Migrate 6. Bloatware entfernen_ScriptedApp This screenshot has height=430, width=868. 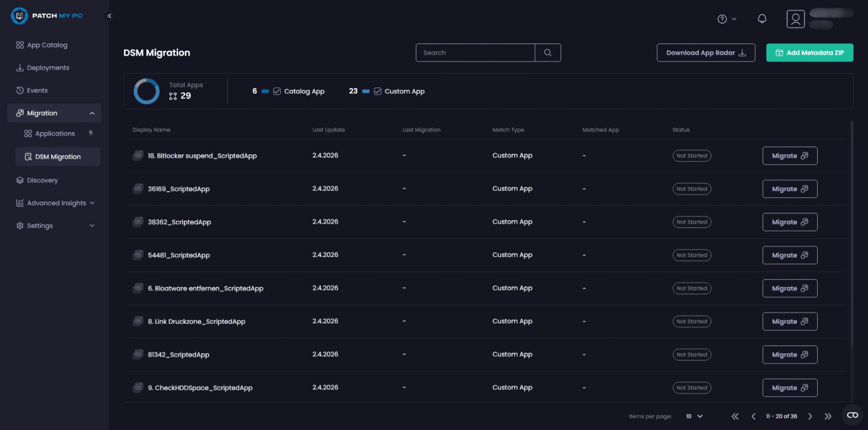pos(790,288)
